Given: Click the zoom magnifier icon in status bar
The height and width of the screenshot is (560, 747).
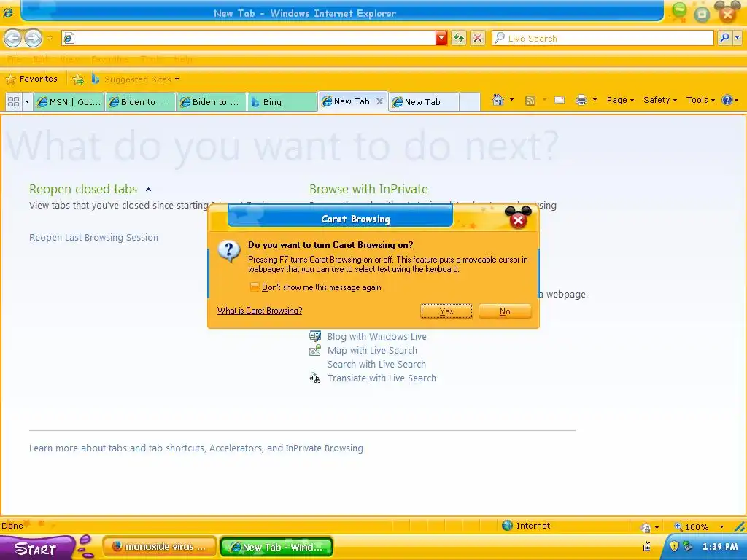Looking at the screenshot, I should (x=678, y=526).
